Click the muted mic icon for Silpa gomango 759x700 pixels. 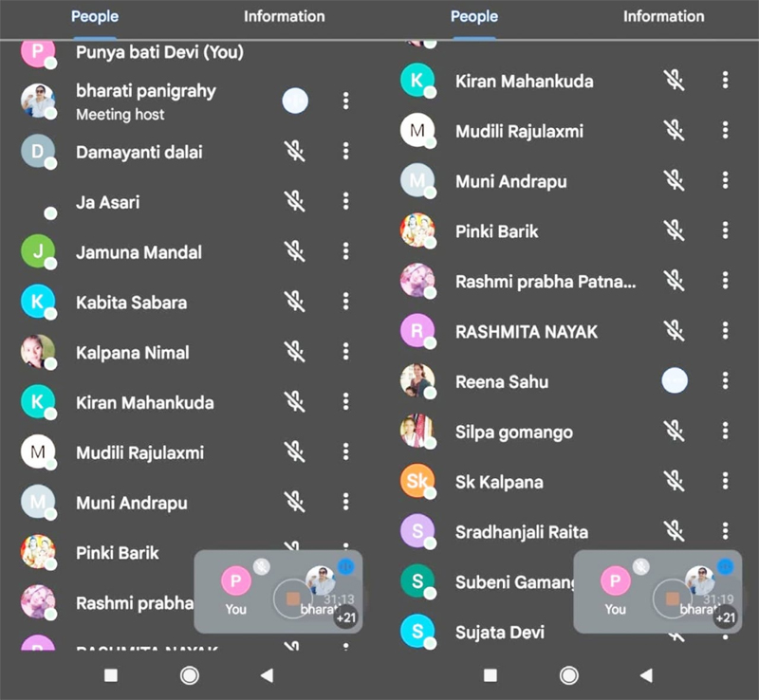(x=675, y=432)
